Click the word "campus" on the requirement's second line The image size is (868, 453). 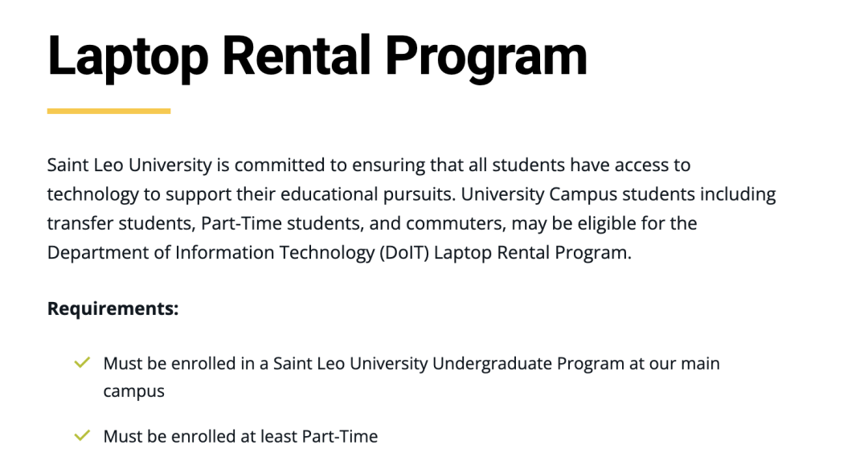tap(133, 392)
